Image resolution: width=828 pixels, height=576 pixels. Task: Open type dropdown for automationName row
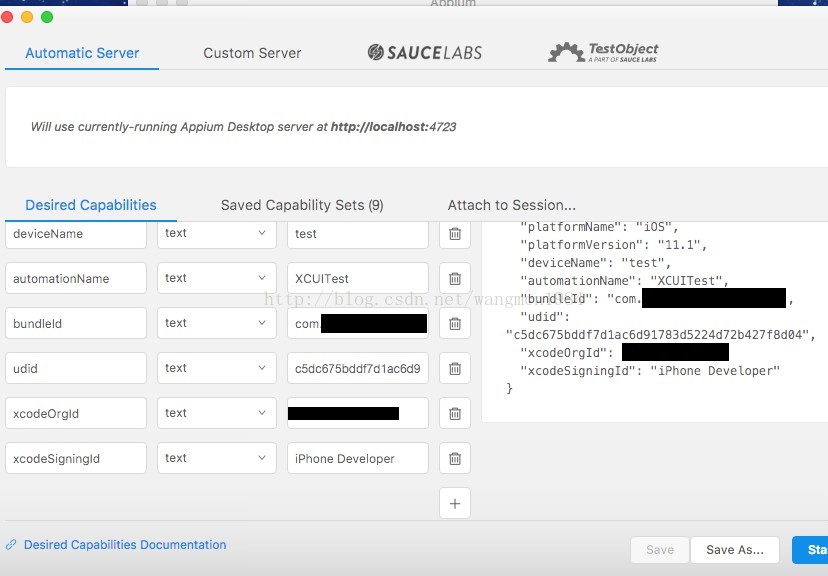217,278
